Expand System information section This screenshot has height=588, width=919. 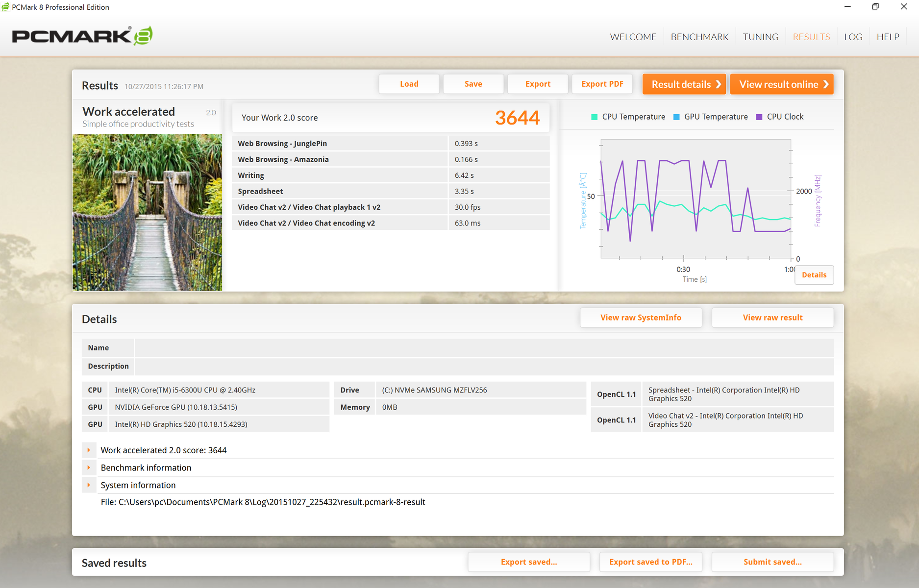[x=89, y=485]
